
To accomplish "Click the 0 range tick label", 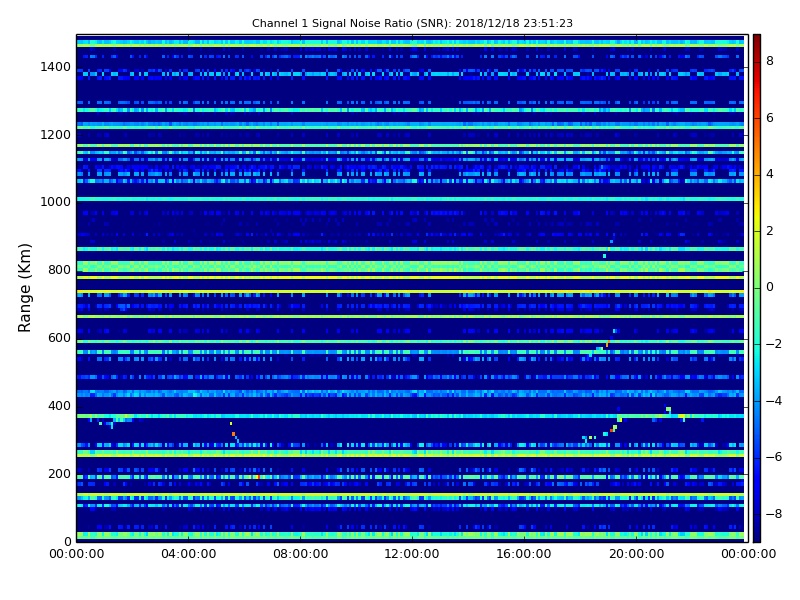I will pyautogui.click(x=67, y=541).
